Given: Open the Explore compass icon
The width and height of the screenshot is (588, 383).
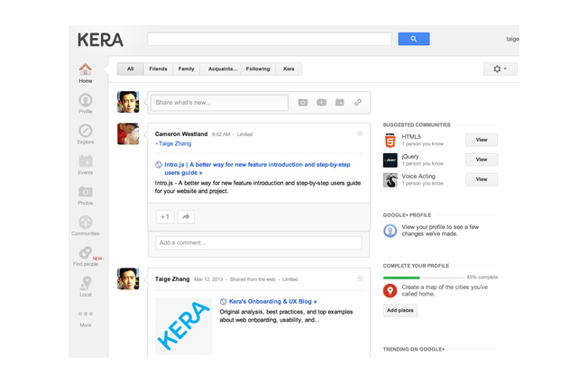Looking at the screenshot, I should tap(85, 131).
